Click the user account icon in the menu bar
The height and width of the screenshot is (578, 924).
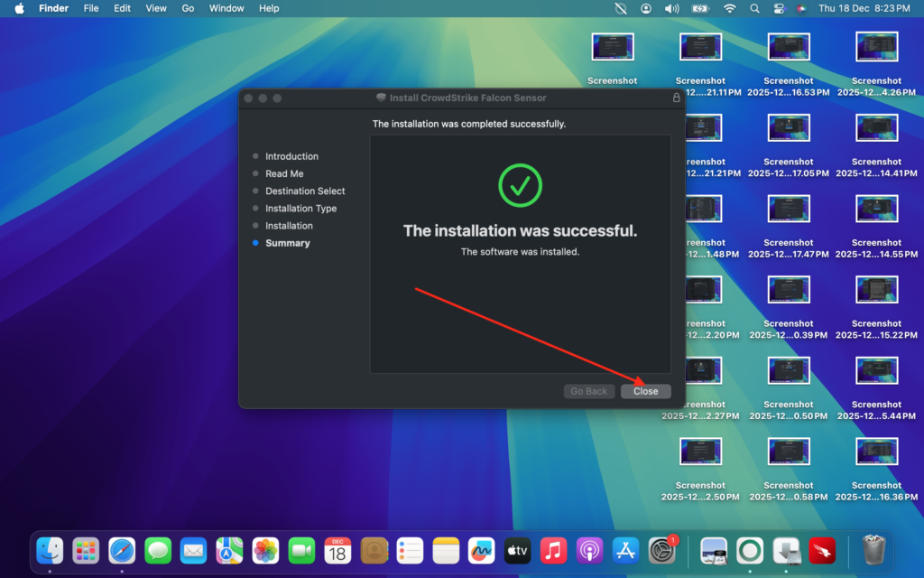[646, 8]
